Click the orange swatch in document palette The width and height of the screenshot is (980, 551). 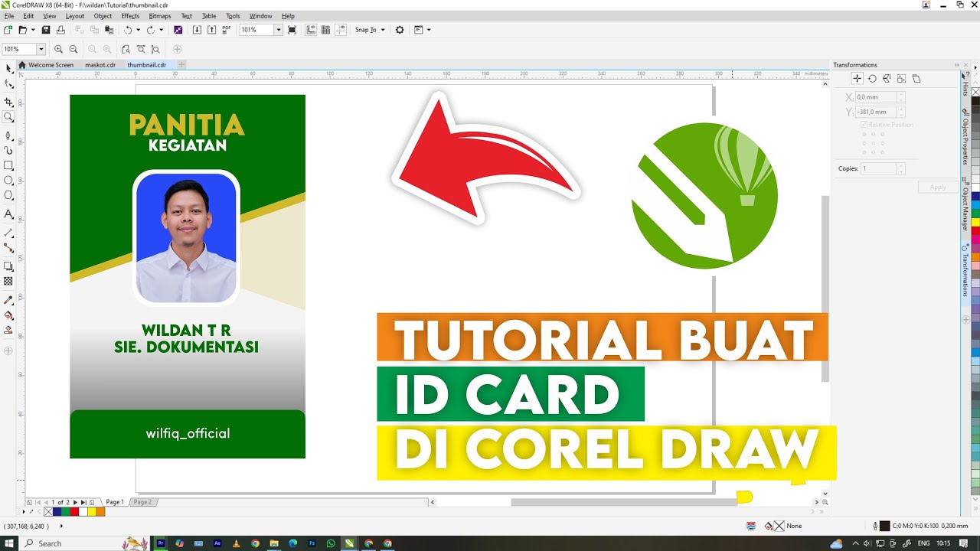[100, 512]
